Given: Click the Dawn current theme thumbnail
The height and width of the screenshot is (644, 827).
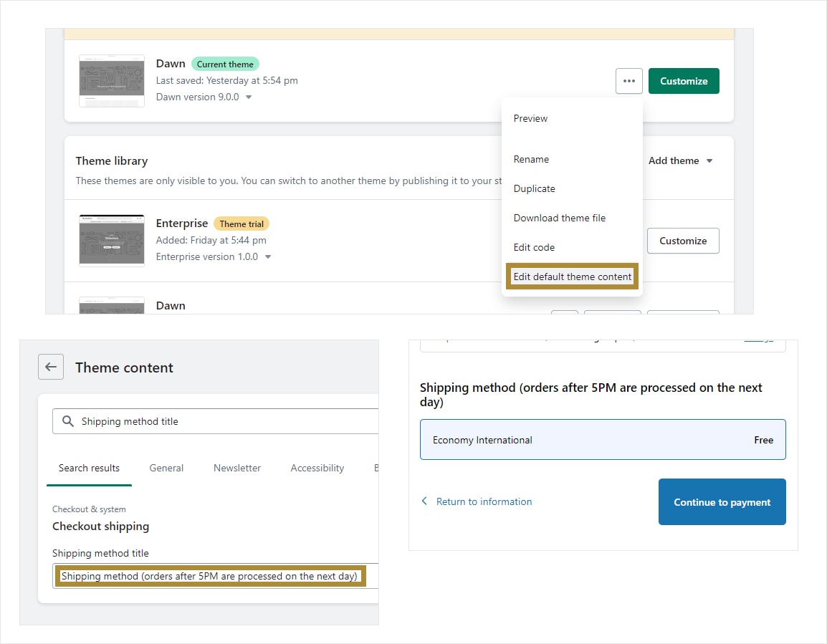Looking at the screenshot, I should 112,81.
